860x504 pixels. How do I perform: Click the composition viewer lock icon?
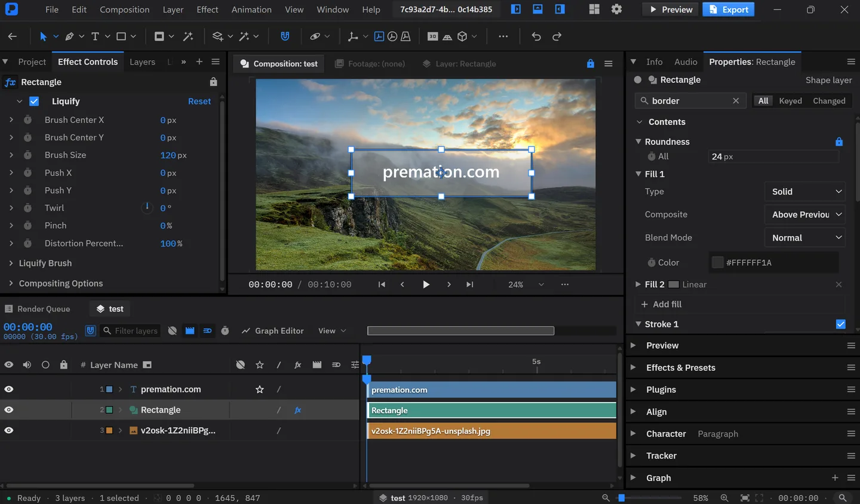[591, 63]
